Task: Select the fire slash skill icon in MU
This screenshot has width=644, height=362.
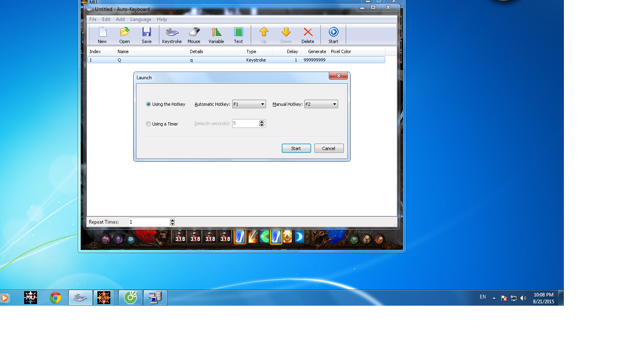Action: (x=253, y=237)
